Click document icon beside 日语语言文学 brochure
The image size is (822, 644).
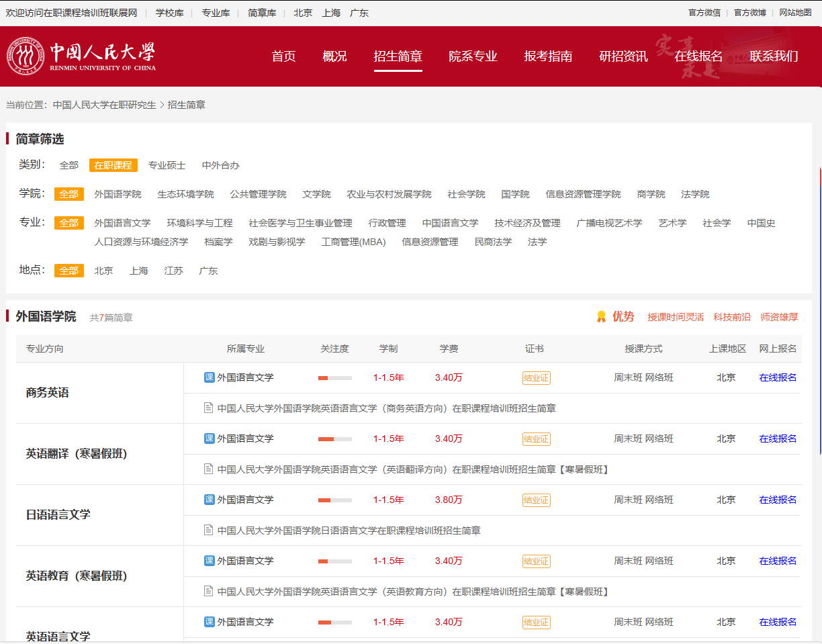click(209, 530)
